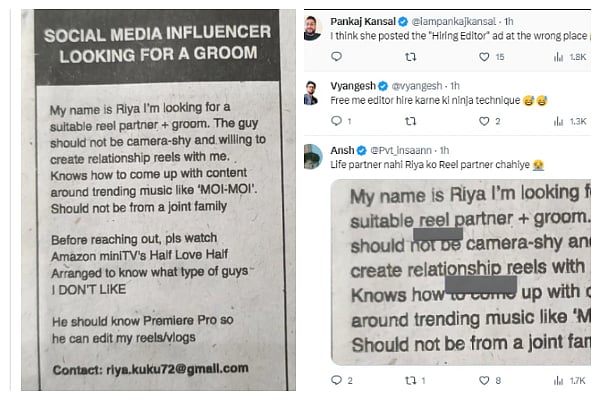Open the @iampankajkansal handle link
600x400 pixels.
point(453,21)
